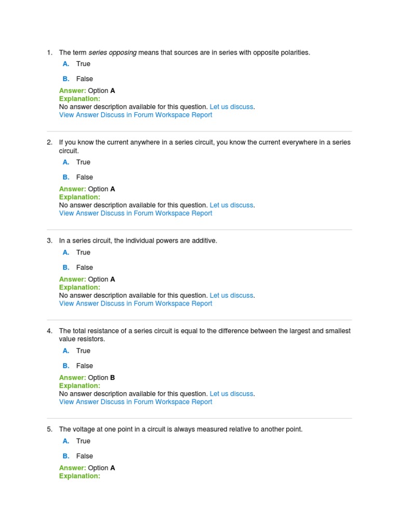Follow 'Let us discuss' link under question 3
Screen dimensions: 399x532
point(231,296)
